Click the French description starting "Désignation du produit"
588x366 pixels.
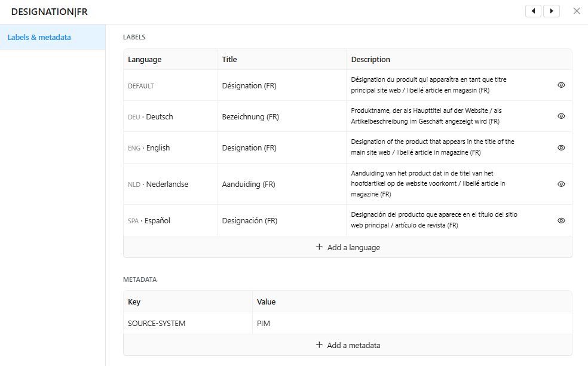(x=428, y=85)
